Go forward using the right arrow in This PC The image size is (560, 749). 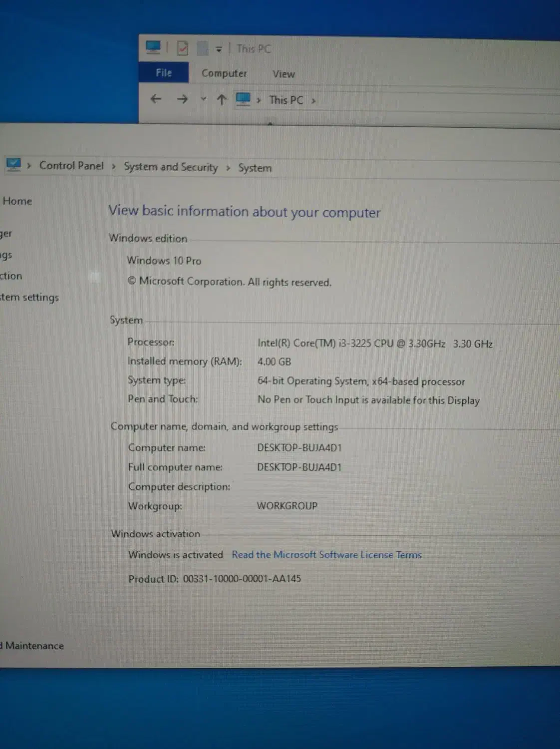[182, 99]
